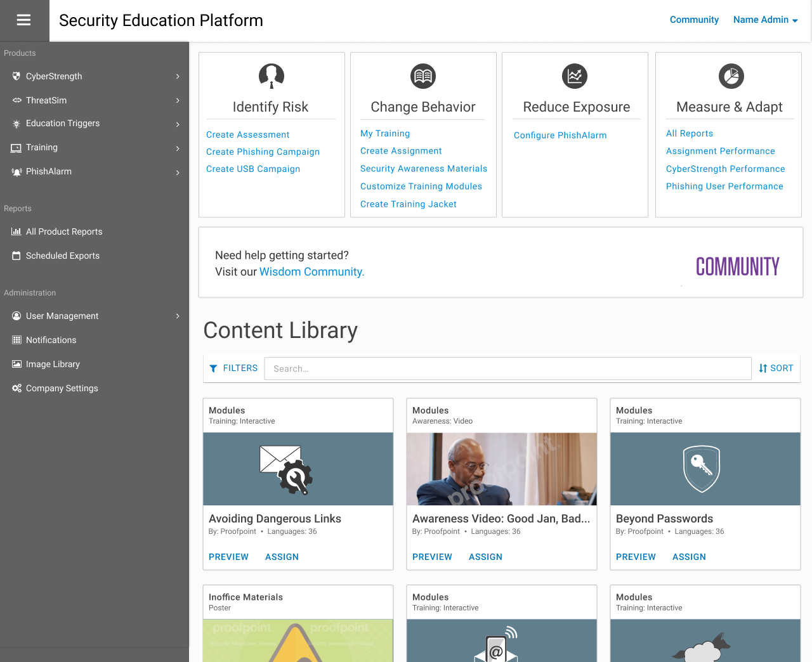Screen dimensions: 812x662
Task: Click the Measure & Adapt pie icon
Action: tap(731, 76)
